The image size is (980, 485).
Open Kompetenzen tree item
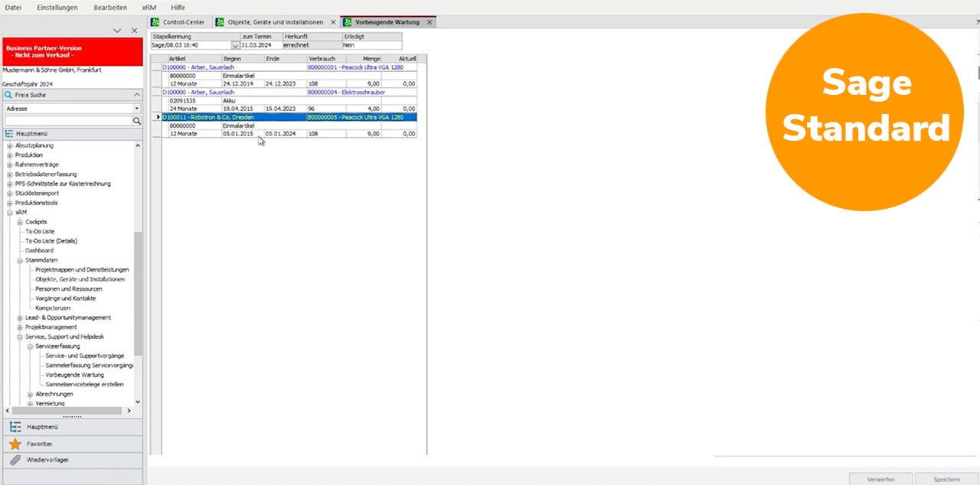(x=53, y=308)
